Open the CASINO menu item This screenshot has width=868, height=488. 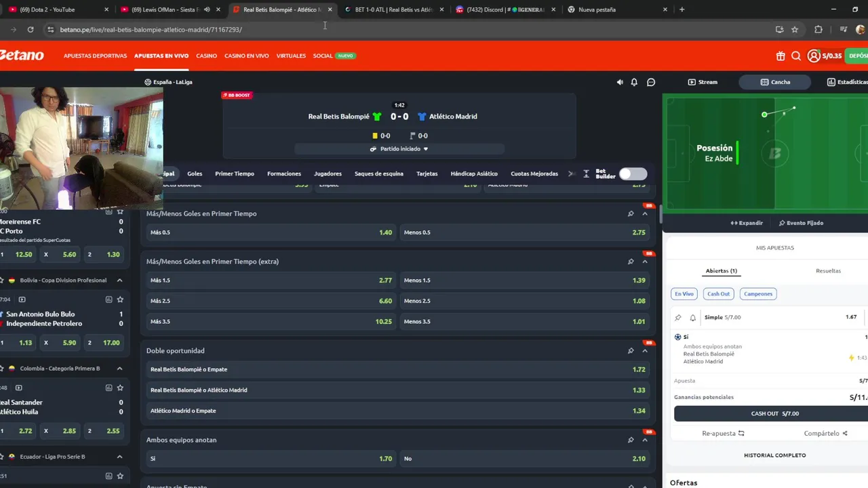click(206, 56)
